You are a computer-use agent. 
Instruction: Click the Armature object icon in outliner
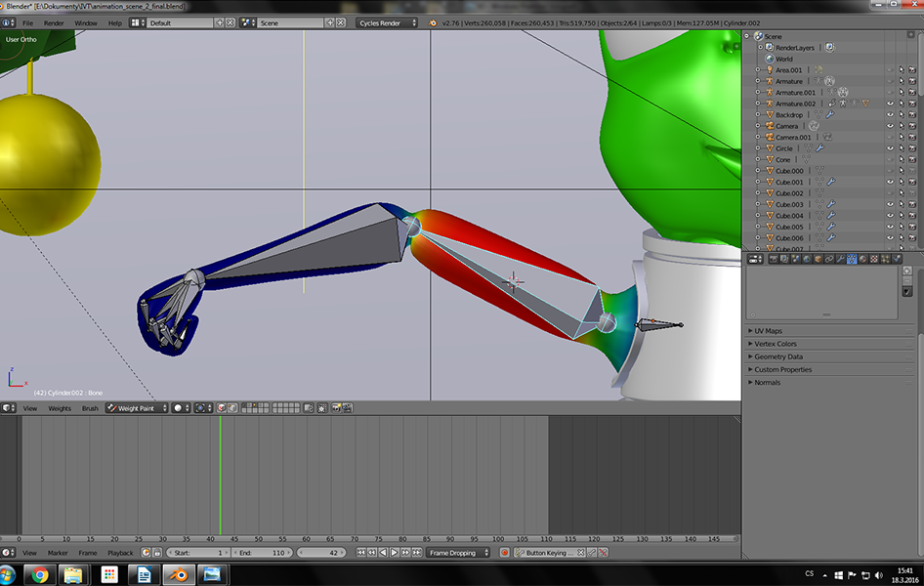pyautogui.click(x=769, y=81)
